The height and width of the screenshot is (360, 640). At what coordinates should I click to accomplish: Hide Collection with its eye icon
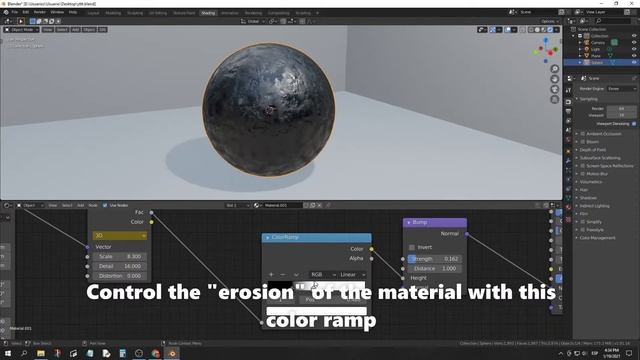click(x=634, y=36)
